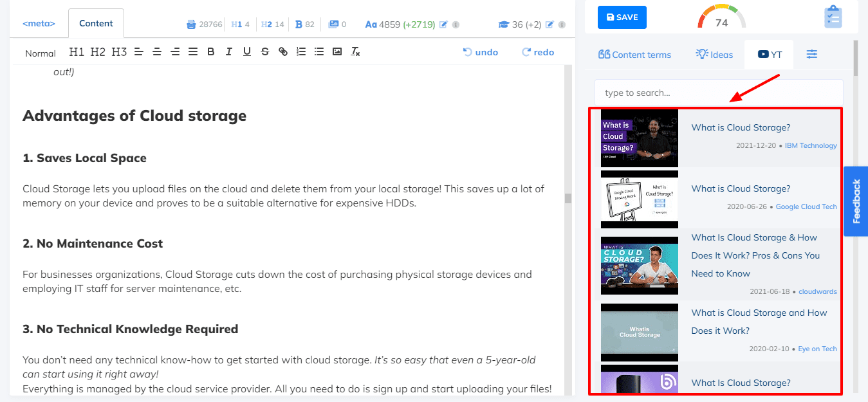Viewport: 868px width, 402px height.
Task: Open the checklist clipboard icon
Action: 833,17
